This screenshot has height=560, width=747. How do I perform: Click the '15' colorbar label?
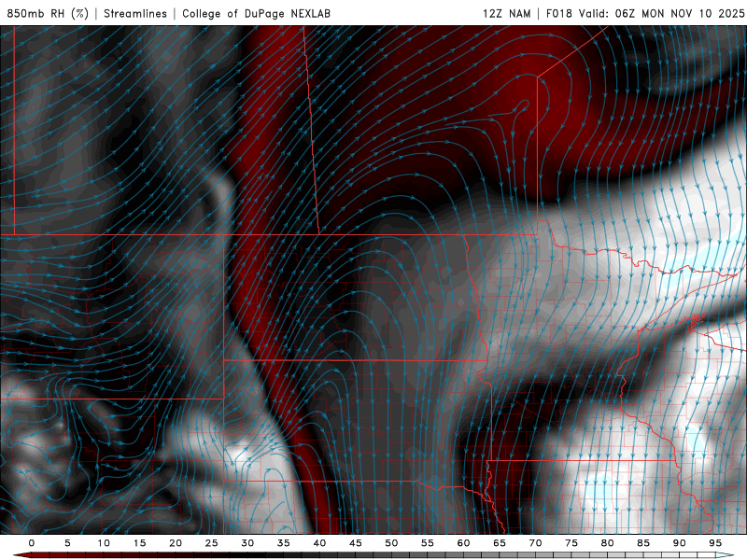point(139,543)
